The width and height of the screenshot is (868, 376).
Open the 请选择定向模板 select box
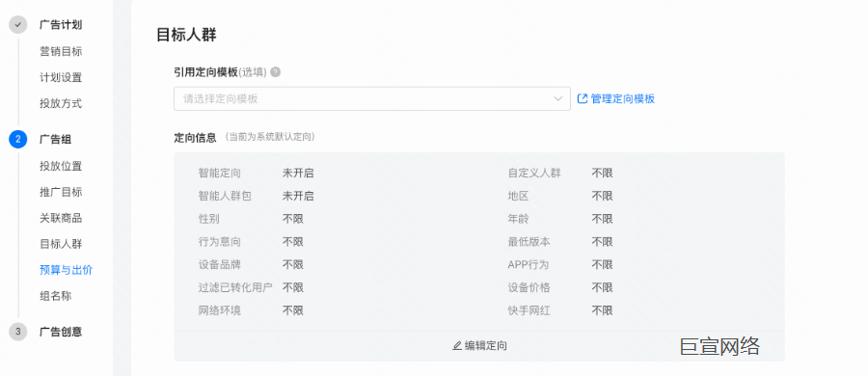point(372,98)
